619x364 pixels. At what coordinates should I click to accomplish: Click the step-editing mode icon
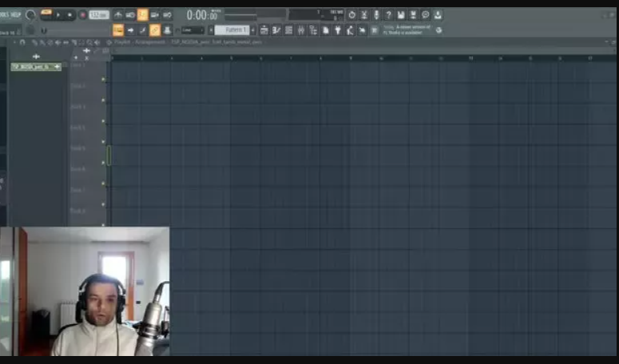pyautogui.click(x=142, y=30)
